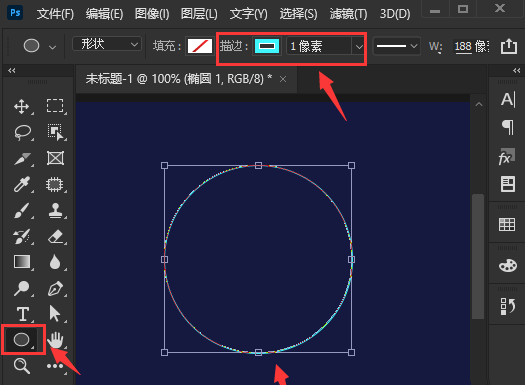Open the 选择(S) menu
The width and height of the screenshot is (525, 385).
point(298,14)
